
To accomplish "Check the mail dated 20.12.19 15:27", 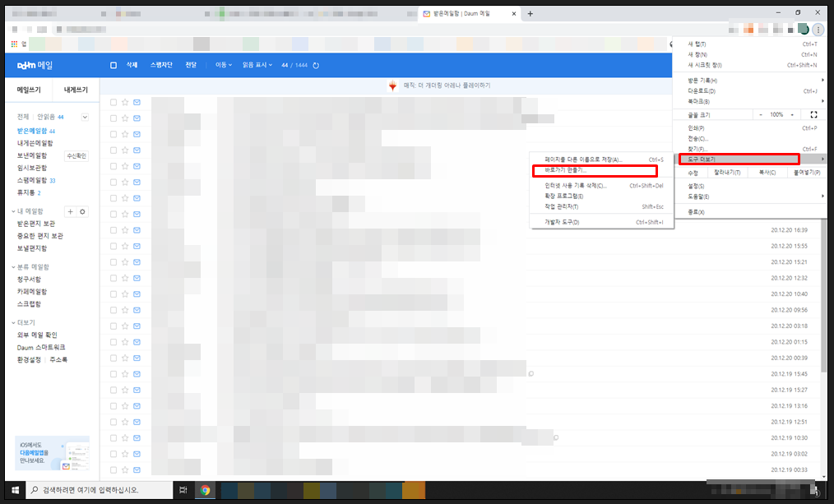I will tap(114, 390).
